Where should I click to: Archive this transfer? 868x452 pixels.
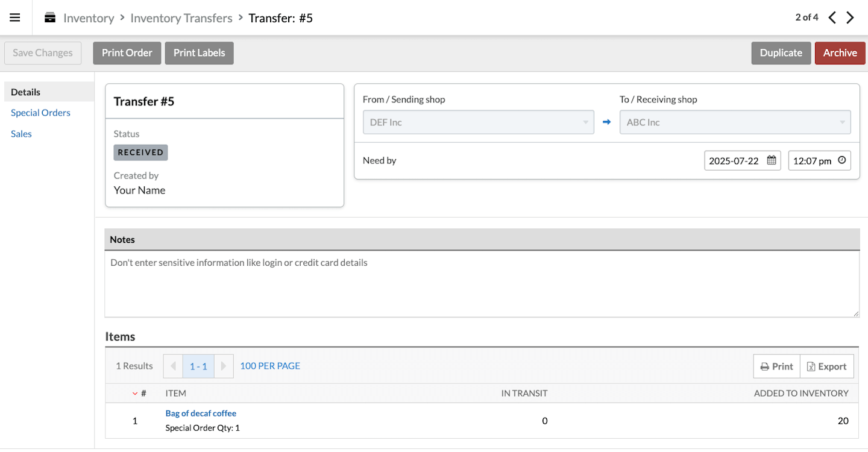coord(840,53)
